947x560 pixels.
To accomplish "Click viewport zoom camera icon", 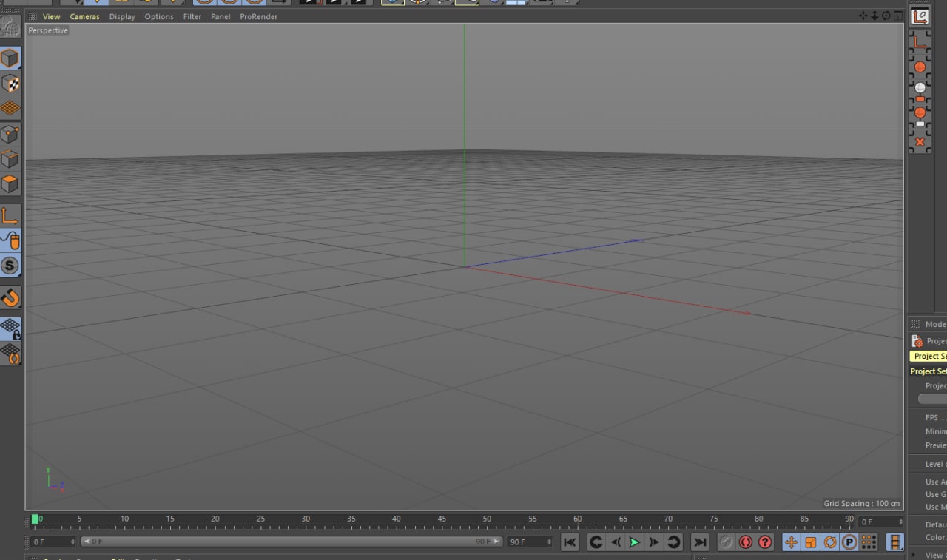I will click(x=874, y=16).
